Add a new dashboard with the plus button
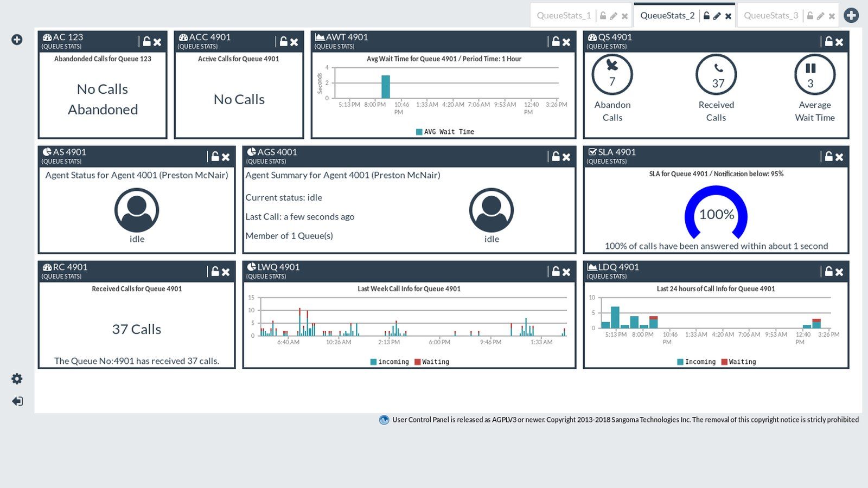The height and width of the screenshot is (488, 868). click(851, 15)
